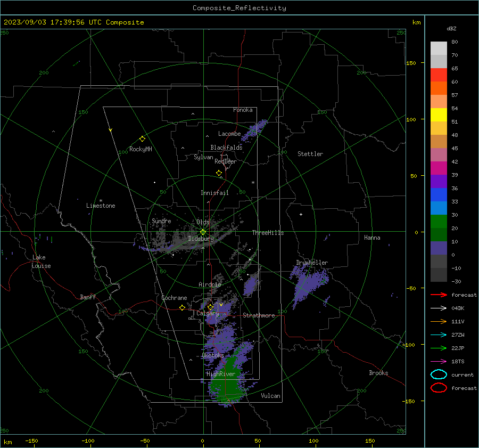Click the radar-site diamond at the map center

(x=203, y=232)
